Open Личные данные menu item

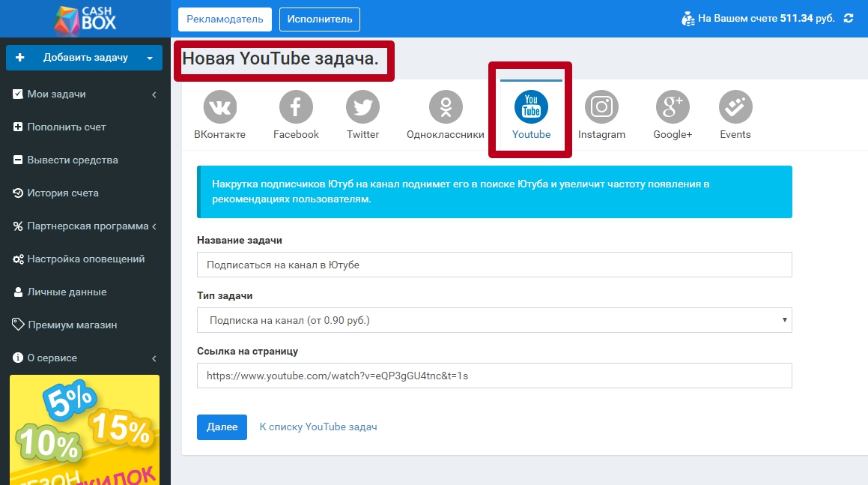[x=85, y=292]
